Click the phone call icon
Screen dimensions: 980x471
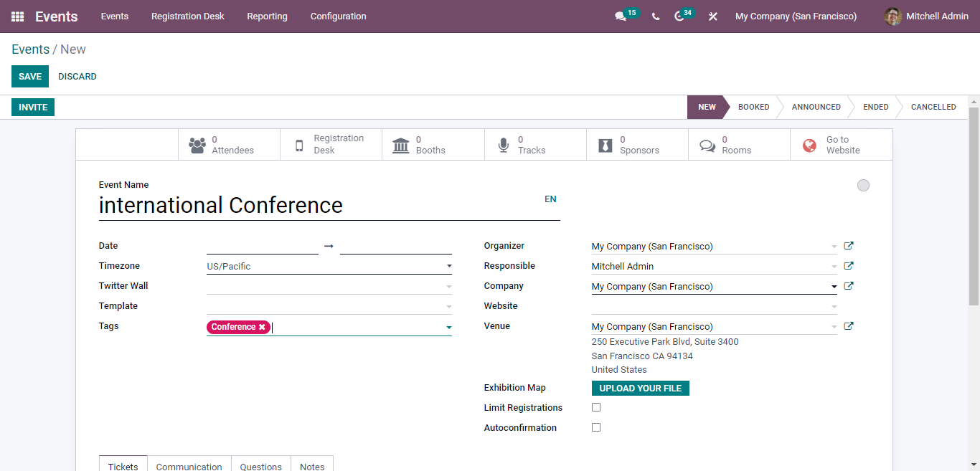(656, 16)
